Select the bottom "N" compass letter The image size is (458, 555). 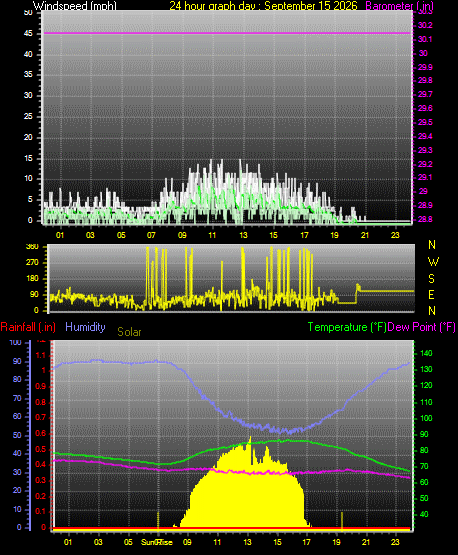tap(432, 311)
